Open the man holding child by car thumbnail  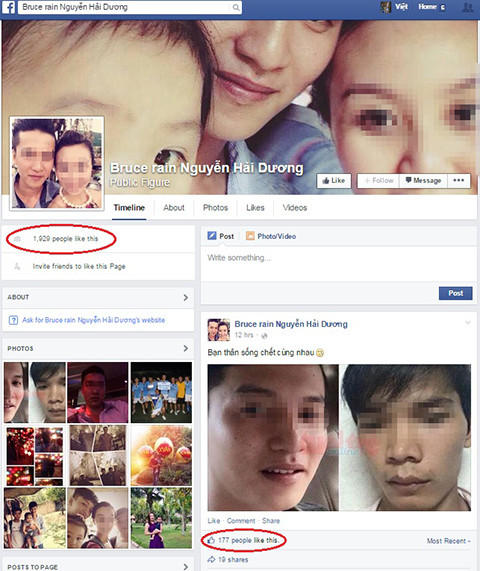click(x=35, y=518)
